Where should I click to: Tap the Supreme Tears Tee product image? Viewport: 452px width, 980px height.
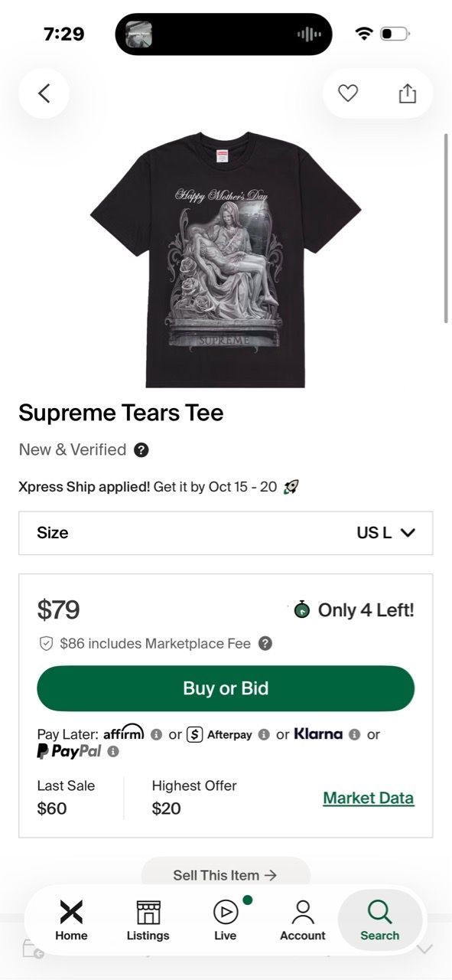point(226,259)
